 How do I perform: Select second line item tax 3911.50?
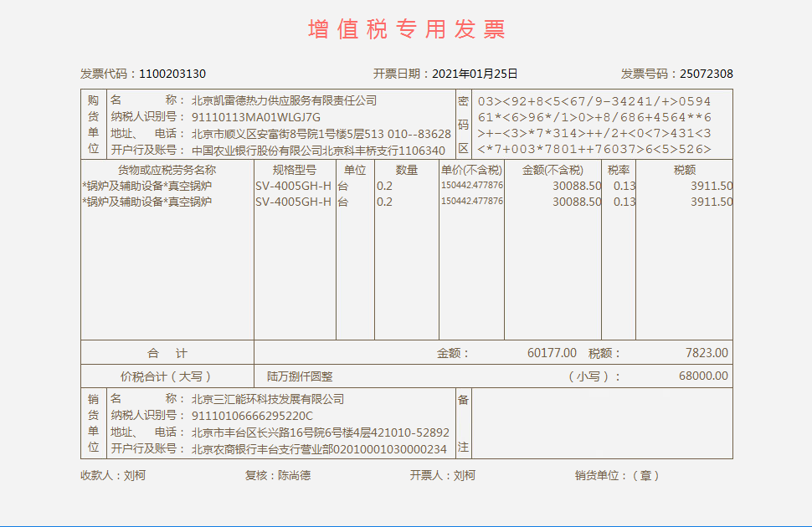coord(712,202)
